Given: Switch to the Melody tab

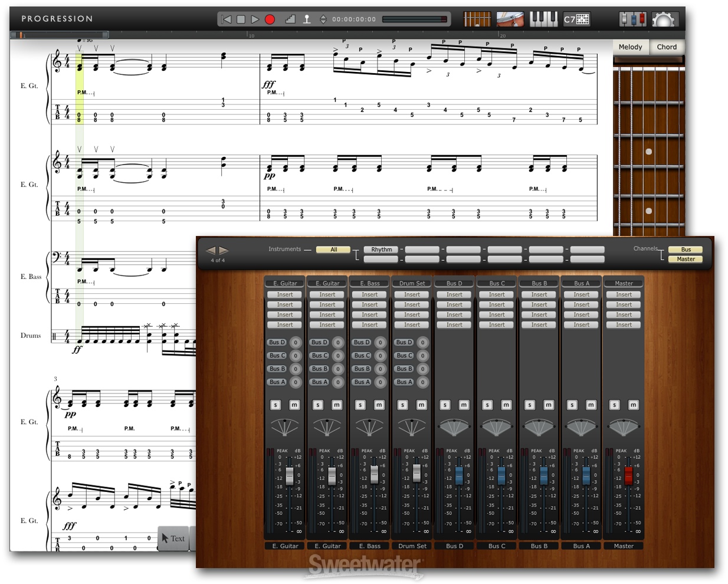Looking at the screenshot, I should tap(630, 47).
